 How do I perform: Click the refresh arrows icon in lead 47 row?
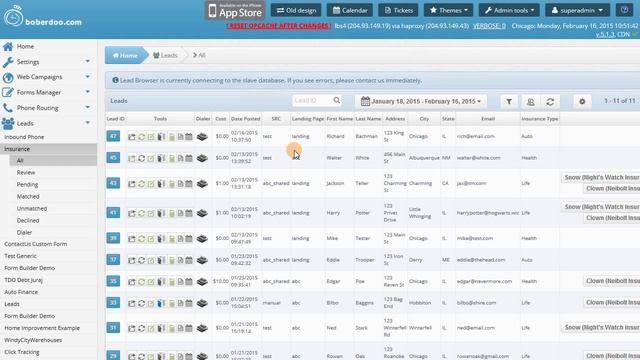141,137
